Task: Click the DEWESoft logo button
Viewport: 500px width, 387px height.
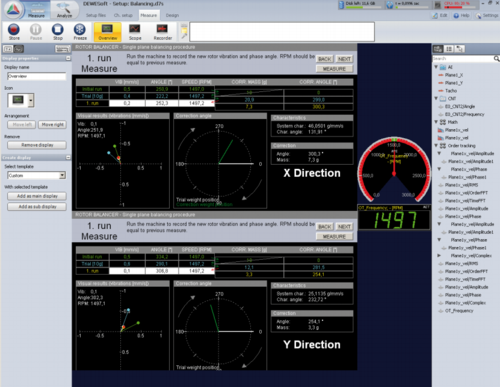Action: pyautogui.click(x=13, y=10)
